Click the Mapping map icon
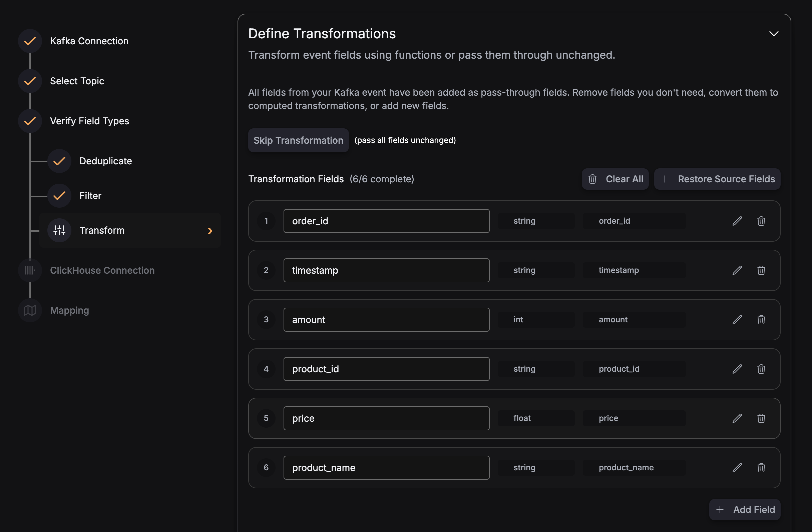 [x=30, y=310]
